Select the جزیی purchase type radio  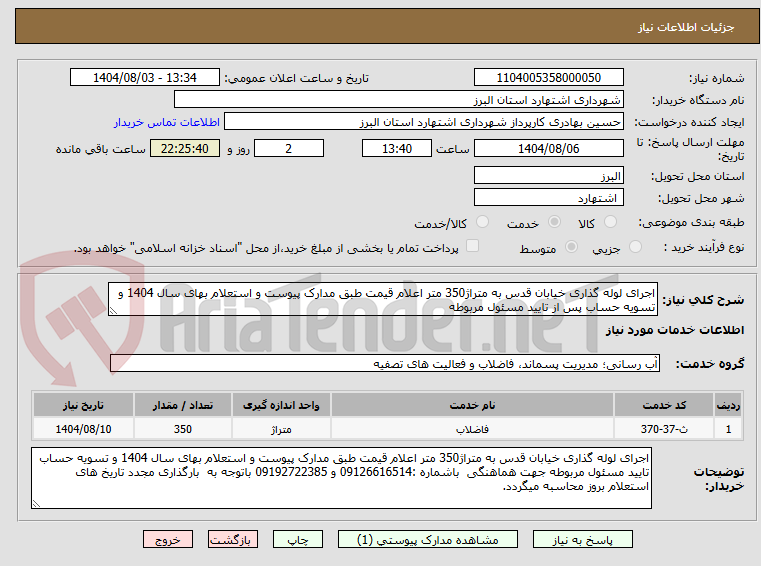(x=635, y=247)
